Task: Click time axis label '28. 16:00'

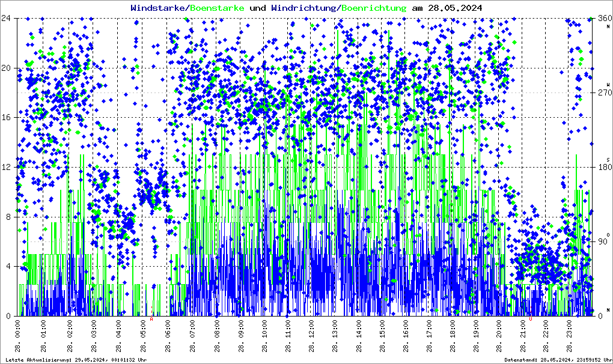Action: point(406,336)
